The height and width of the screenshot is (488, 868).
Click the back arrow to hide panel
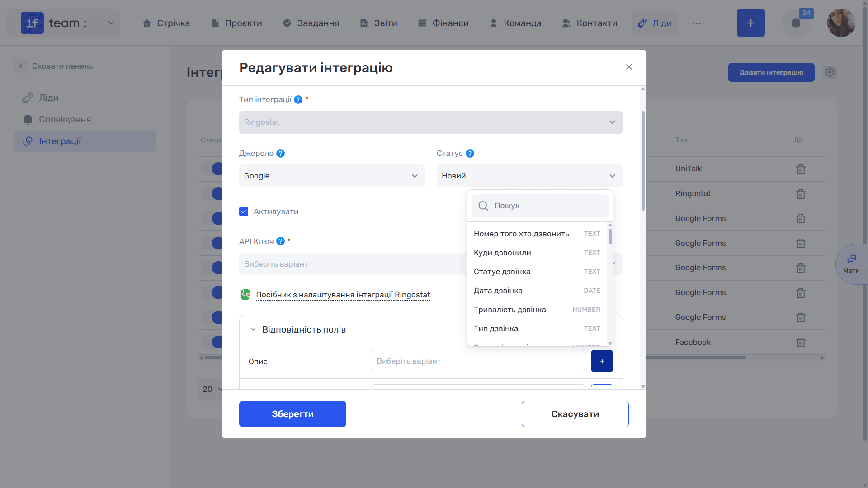(x=20, y=66)
